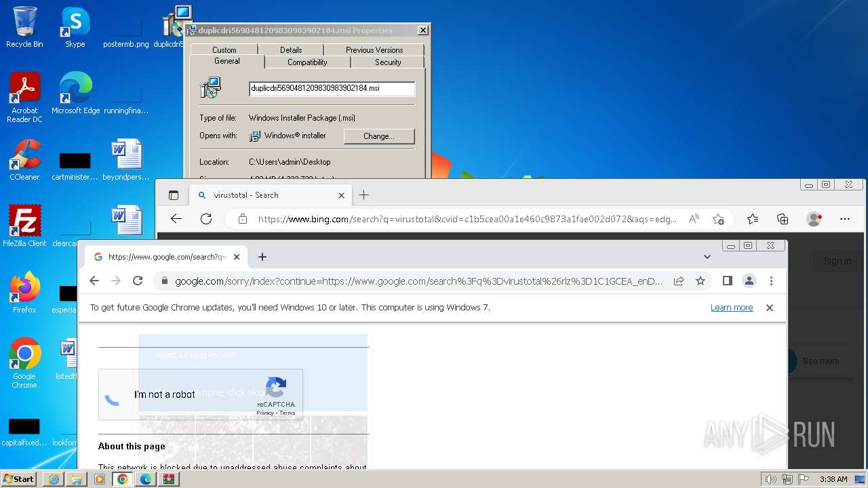Open reCAPTCHA Privacy link
Viewport: 868px width, 488px height.
(265, 413)
